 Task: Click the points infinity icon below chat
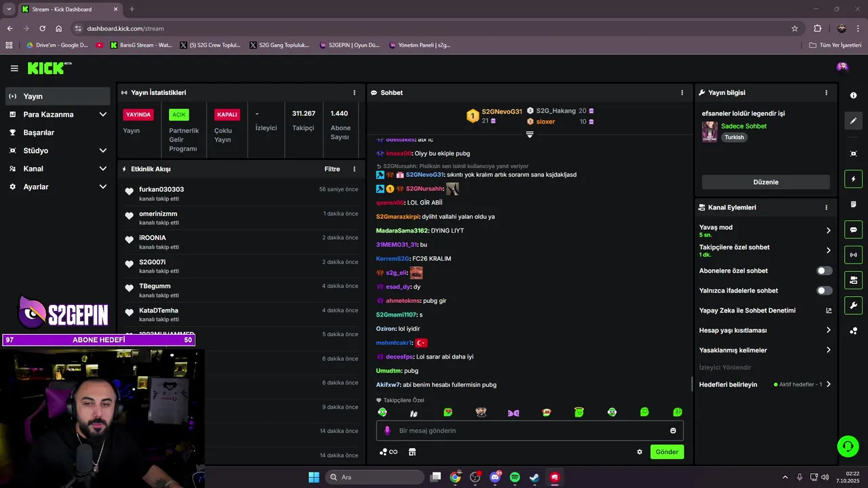click(389, 452)
